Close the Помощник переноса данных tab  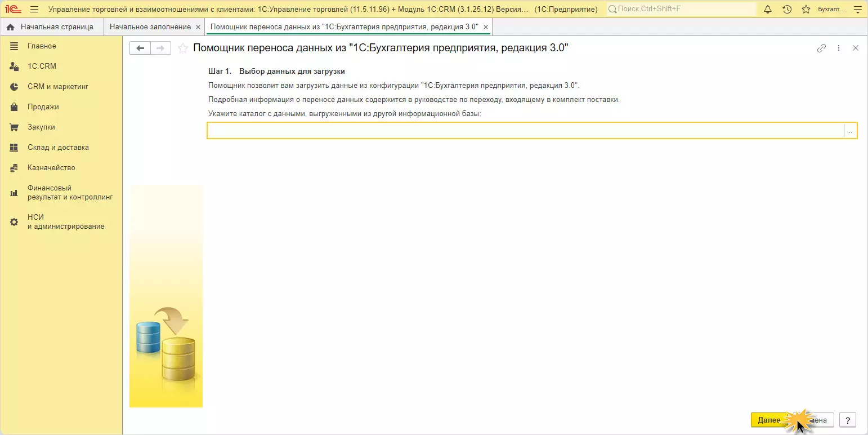pos(486,27)
